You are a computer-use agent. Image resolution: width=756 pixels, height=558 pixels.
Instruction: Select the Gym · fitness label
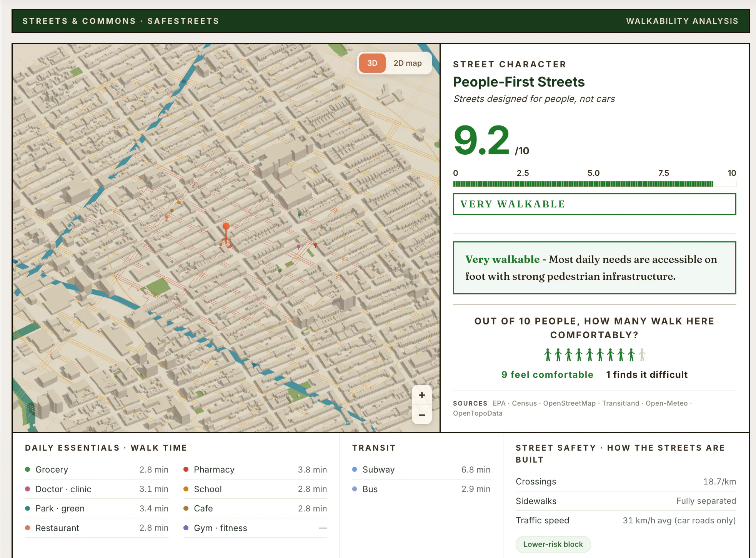click(x=220, y=528)
